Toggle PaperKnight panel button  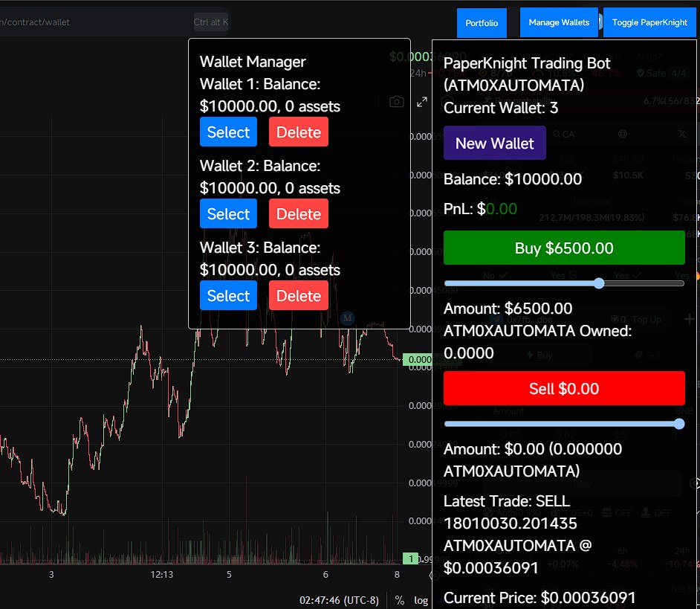649,22
